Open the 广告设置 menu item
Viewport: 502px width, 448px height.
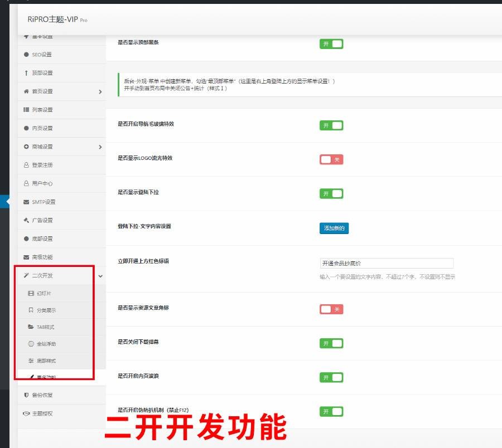[x=42, y=220]
